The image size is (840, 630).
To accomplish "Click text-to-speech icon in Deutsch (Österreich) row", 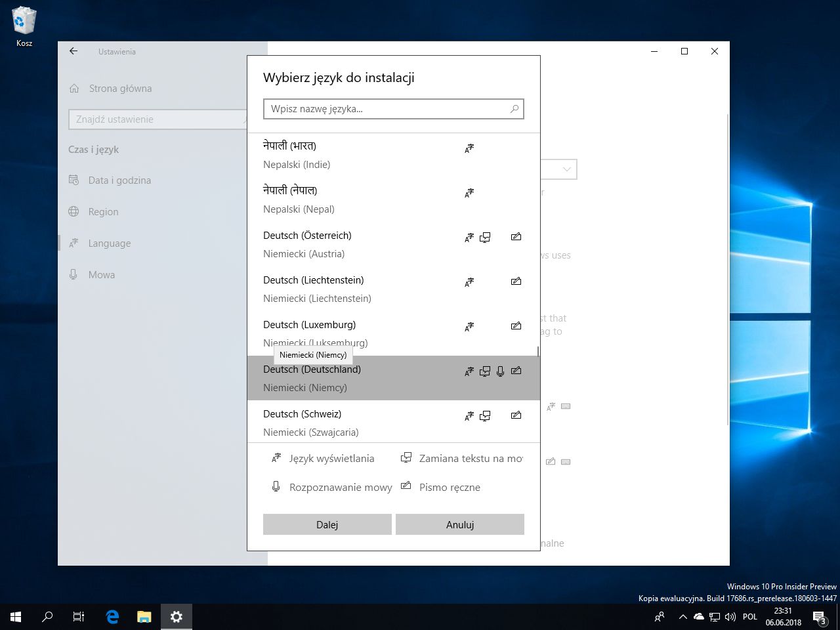I will click(485, 238).
